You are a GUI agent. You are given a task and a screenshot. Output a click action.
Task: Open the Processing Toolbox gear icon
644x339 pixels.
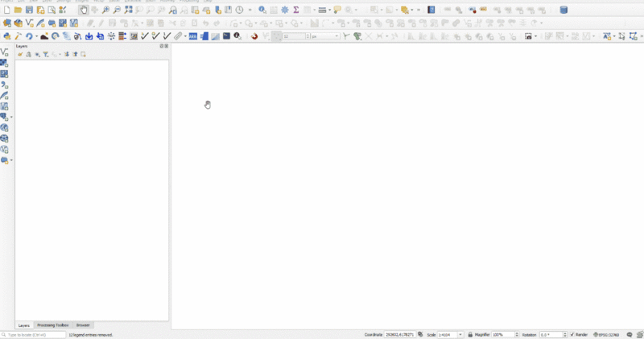click(285, 10)
